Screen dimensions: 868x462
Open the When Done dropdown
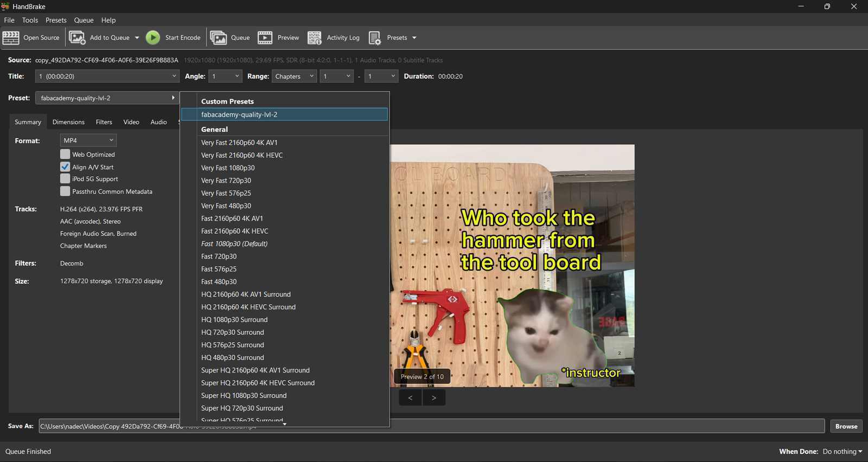842,452
